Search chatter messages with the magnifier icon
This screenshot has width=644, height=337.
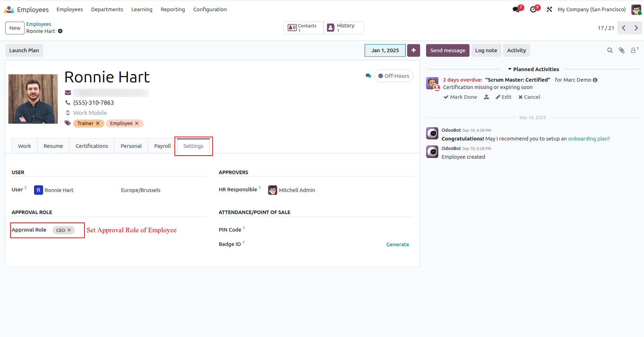pyautogui.click(x=610, y=50)
